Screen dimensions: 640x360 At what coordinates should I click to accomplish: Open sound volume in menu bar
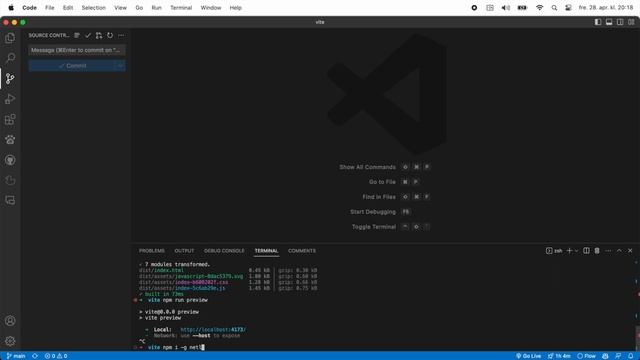505,8
